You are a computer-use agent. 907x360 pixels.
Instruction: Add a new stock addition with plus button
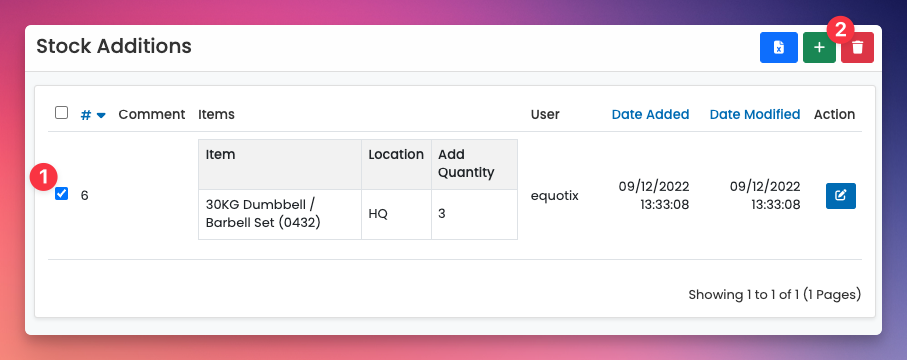[819, 47]
